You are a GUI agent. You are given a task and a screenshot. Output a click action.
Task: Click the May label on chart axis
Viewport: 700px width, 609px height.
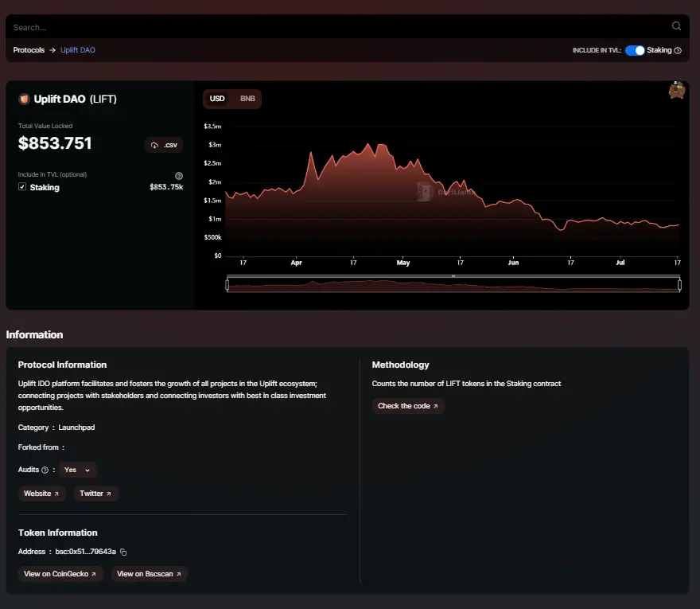point(403,263)
